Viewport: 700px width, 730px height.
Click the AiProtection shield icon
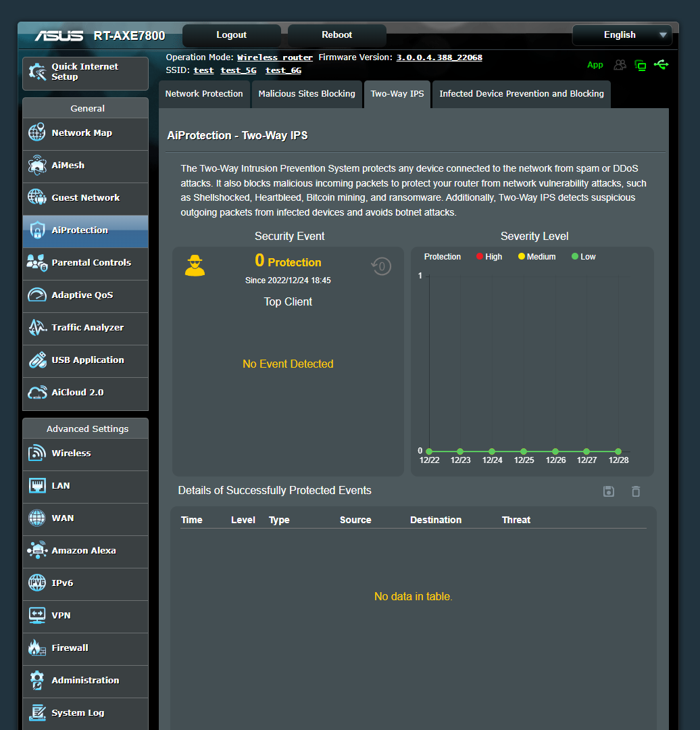(x=36, y=230)
